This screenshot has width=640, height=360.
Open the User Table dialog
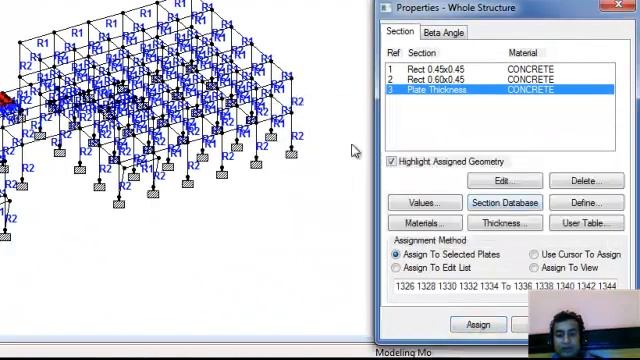pos(587,223)
